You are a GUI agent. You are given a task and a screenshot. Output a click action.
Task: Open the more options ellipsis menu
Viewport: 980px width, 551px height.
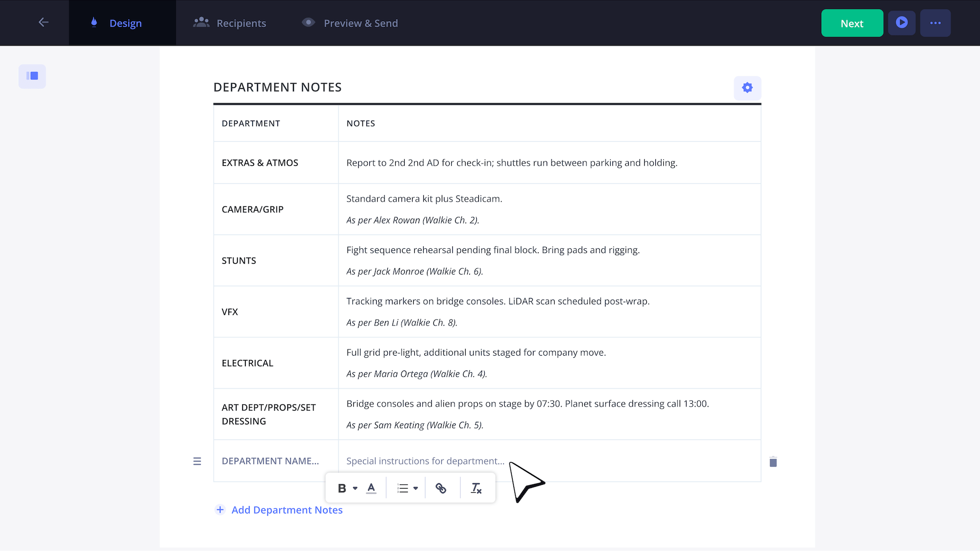pos(935,23)
